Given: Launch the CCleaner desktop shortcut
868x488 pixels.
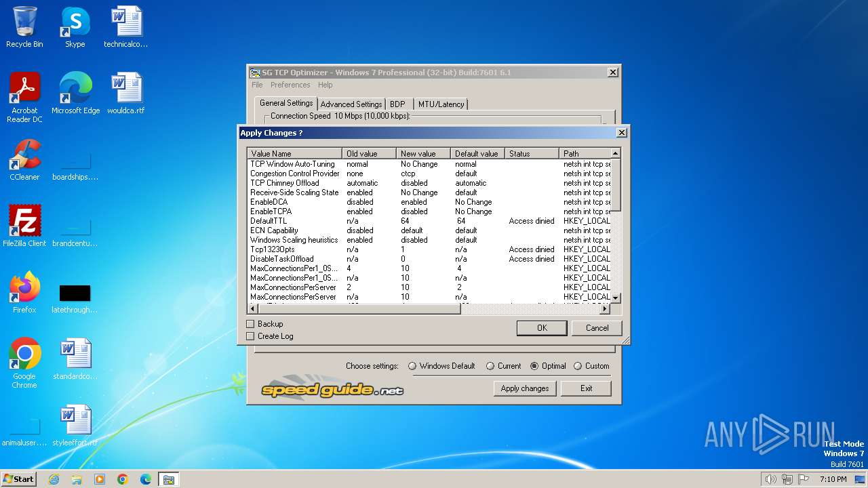Looking at the screenshot, I should click(24, 160).
